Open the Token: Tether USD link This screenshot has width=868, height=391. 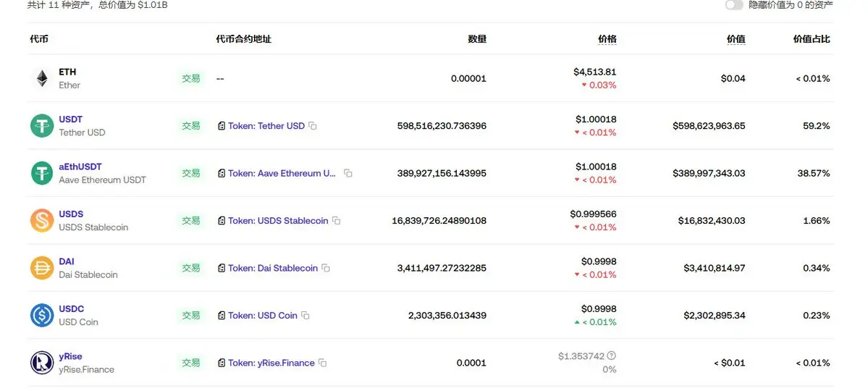pyautogui.click(x=266, y=126)
